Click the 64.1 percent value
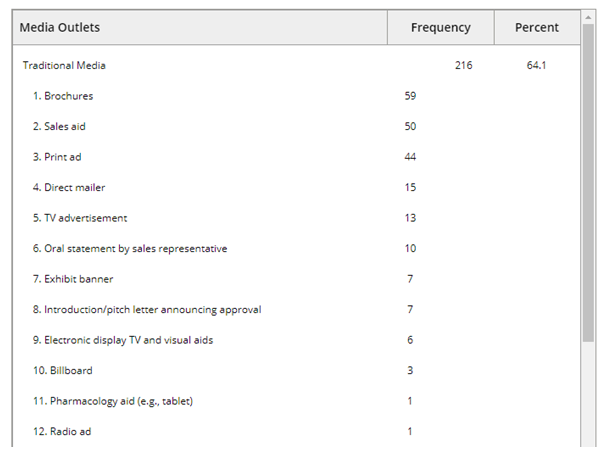Image resolution: width=606 pixels, height=449 pixels. [x=537, y=66]
